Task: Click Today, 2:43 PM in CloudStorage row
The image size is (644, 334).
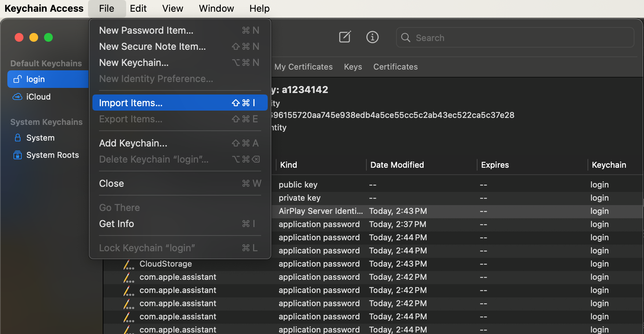Action: point(398,264)
